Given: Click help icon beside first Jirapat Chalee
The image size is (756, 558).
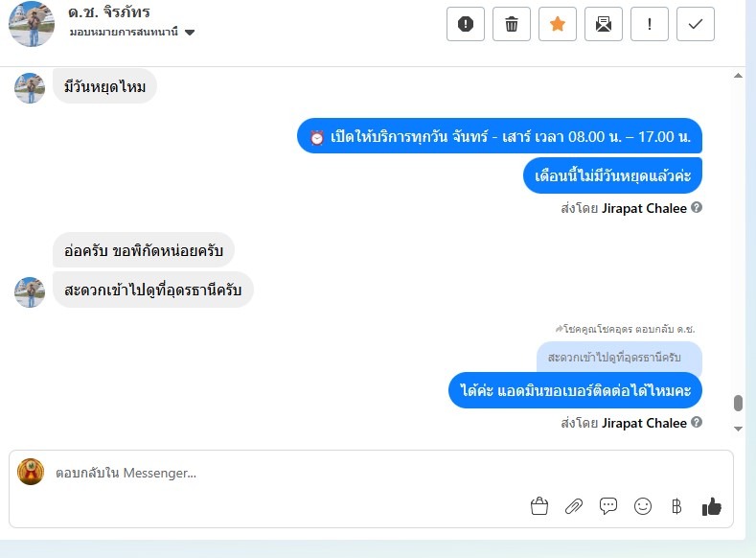Looking at the screenshot, I should 697,207.
